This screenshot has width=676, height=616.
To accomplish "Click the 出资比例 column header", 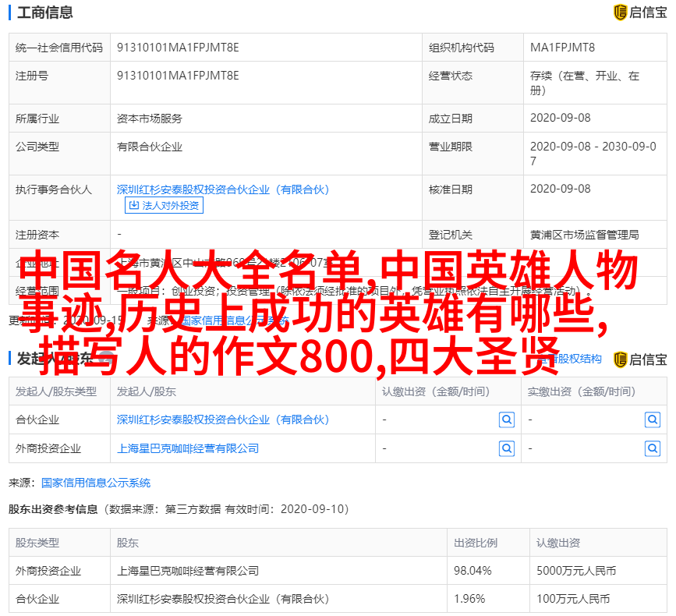I will click(x=475, y=543).
